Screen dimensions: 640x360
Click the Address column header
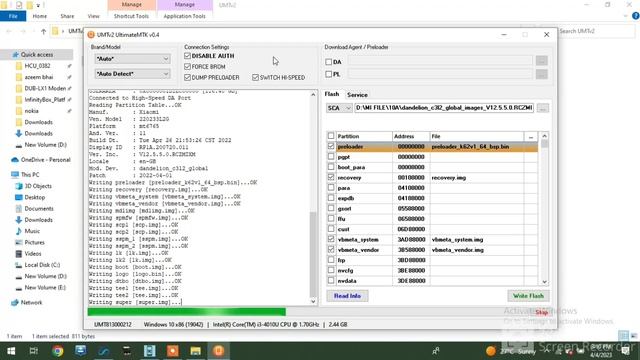pos(411,136)
